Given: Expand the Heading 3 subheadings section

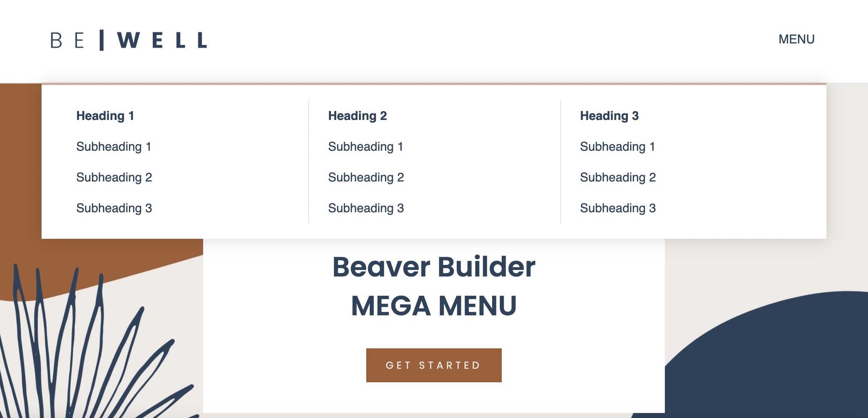Looking at the screenshot, I should 609,116.
